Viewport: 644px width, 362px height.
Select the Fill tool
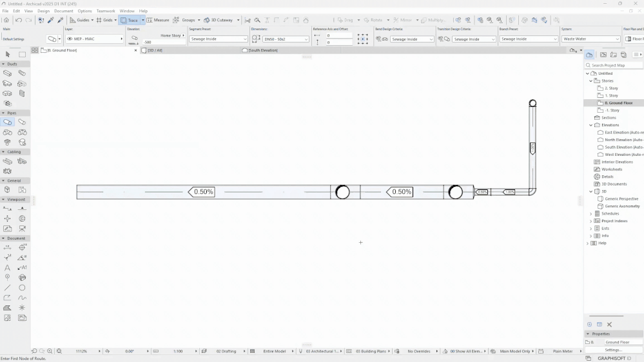point(7,308)
